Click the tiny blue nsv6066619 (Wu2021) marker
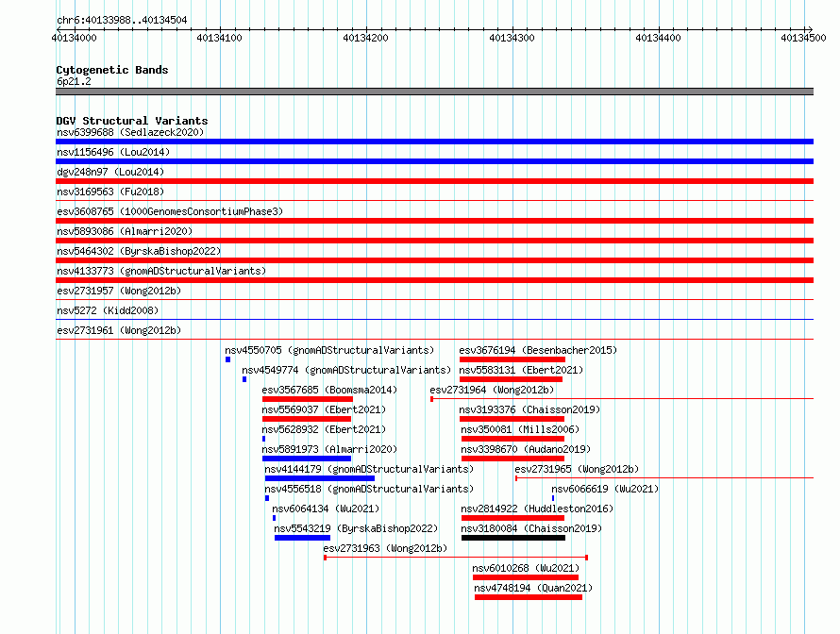This screenshot has height=634, width=840. 553,498
